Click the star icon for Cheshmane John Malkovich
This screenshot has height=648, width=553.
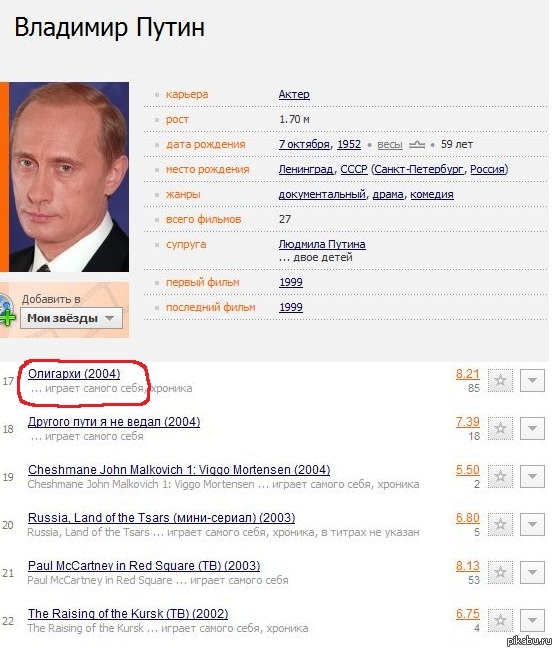[501, 476]
